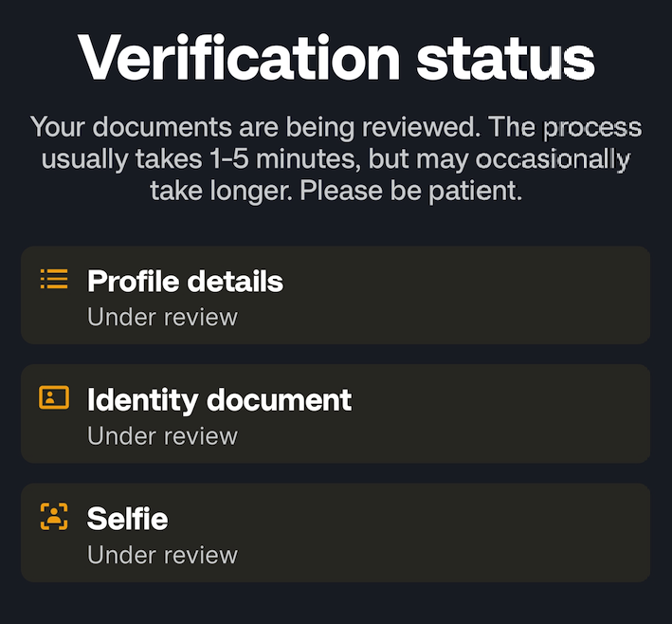
Task: Click the Verification status page title
Action: click(x=336, y=58)
